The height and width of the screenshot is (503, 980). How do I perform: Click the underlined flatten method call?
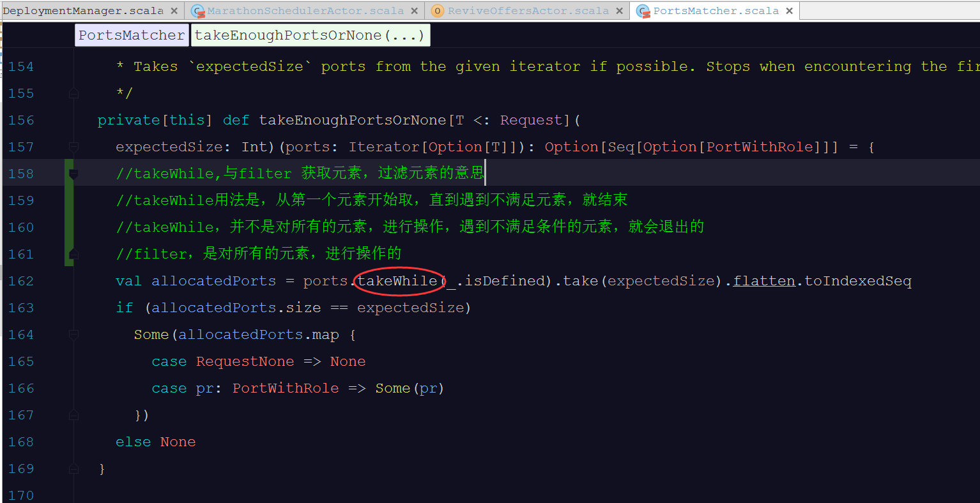click(764, 281)
